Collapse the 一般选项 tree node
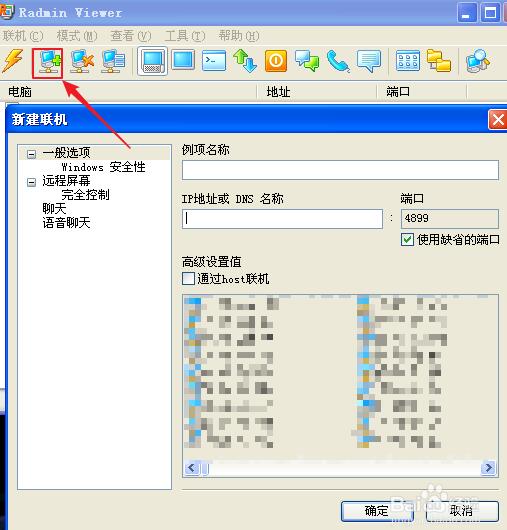Image resolution: width=507 pixels, height=530 pixels. 31,154
